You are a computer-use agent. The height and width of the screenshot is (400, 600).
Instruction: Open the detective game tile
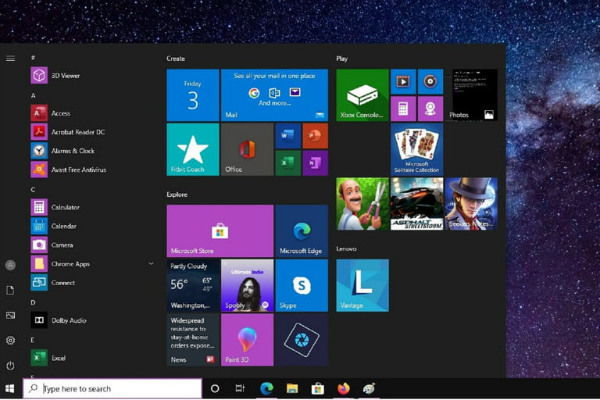pyautogui.click(x=471, y=204)
